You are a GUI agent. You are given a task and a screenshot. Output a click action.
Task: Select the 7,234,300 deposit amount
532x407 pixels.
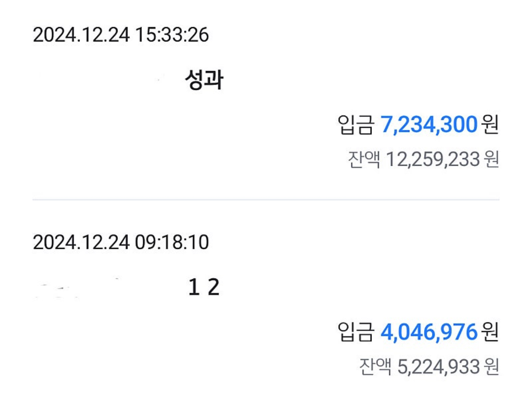pyautogui.click(x=429, y=124)
